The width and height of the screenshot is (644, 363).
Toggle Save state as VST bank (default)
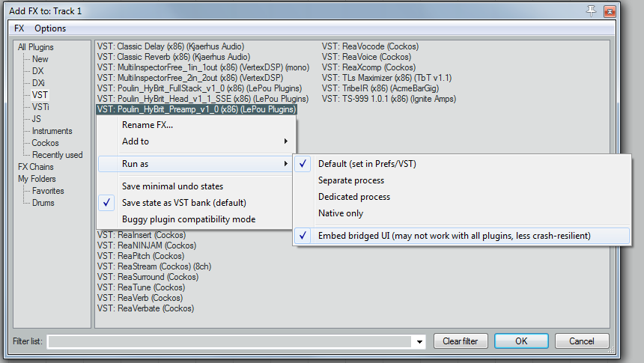click(x=196, y=202)
